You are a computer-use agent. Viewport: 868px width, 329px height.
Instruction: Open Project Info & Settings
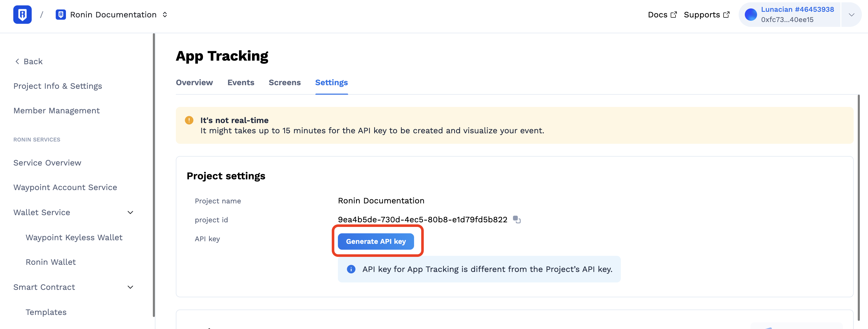pos(58,86)
